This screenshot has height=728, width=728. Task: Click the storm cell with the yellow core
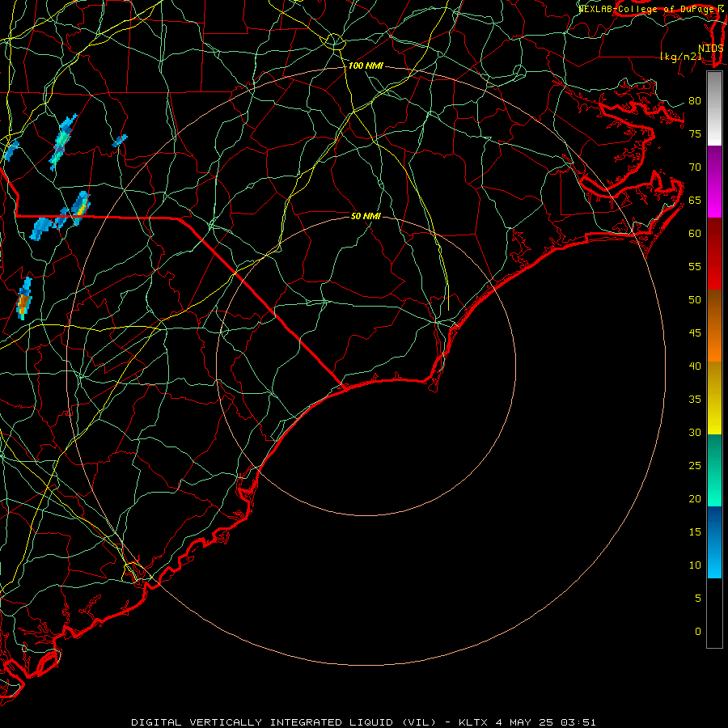pos(81,208)
